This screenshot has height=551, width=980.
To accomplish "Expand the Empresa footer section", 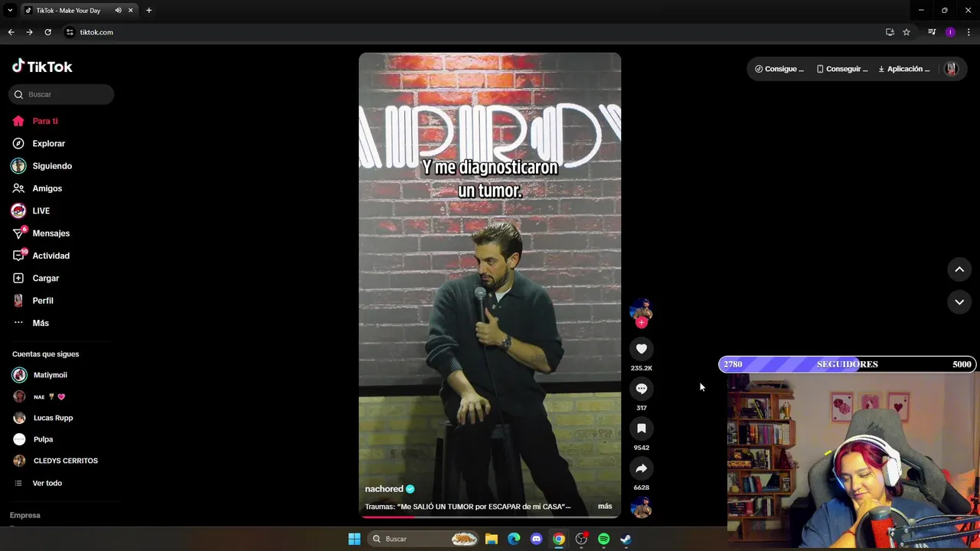I will click(x=25, y=515).
